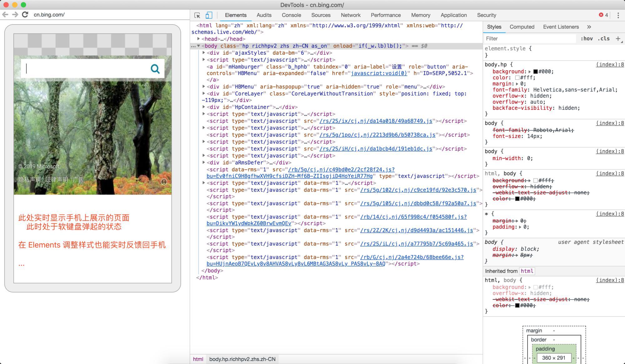Image resolution: width=625 pixels, height=364 pixels.
Task: Open the Computed styles tab
Action: (522, 27)
